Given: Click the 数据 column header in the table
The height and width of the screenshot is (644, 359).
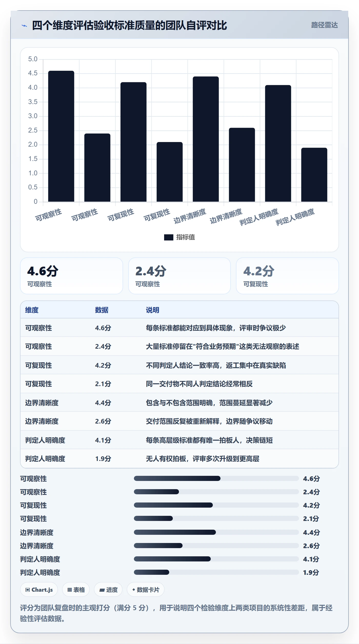Looking at the screenshot, I should [x=102, y=310].
